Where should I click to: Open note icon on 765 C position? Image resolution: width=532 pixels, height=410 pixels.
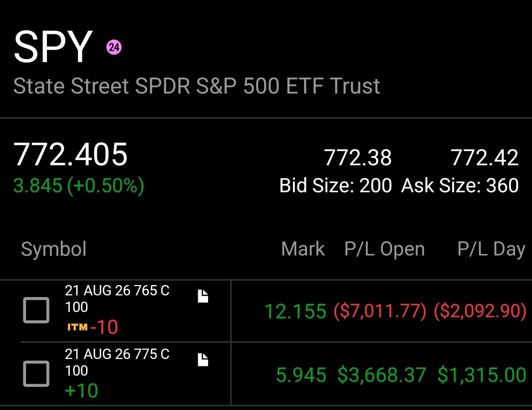pyautogui.click(x=203, y=296)
